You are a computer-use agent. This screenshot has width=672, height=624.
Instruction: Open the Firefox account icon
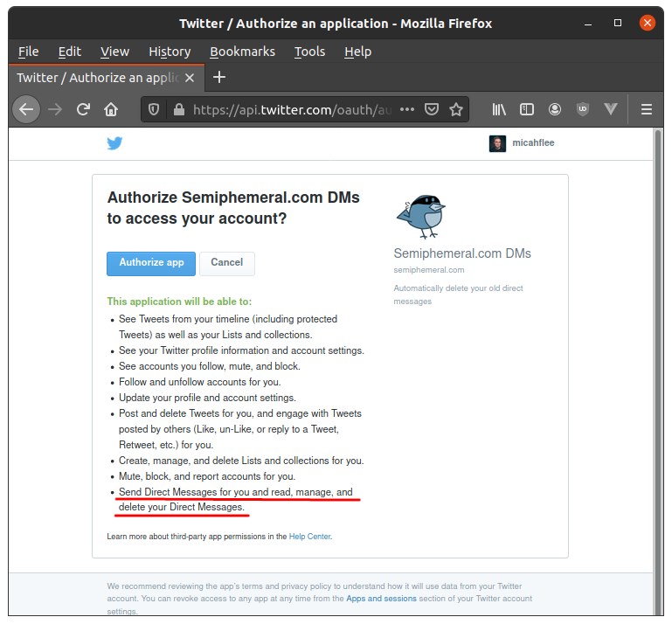(x=555, y=109)
